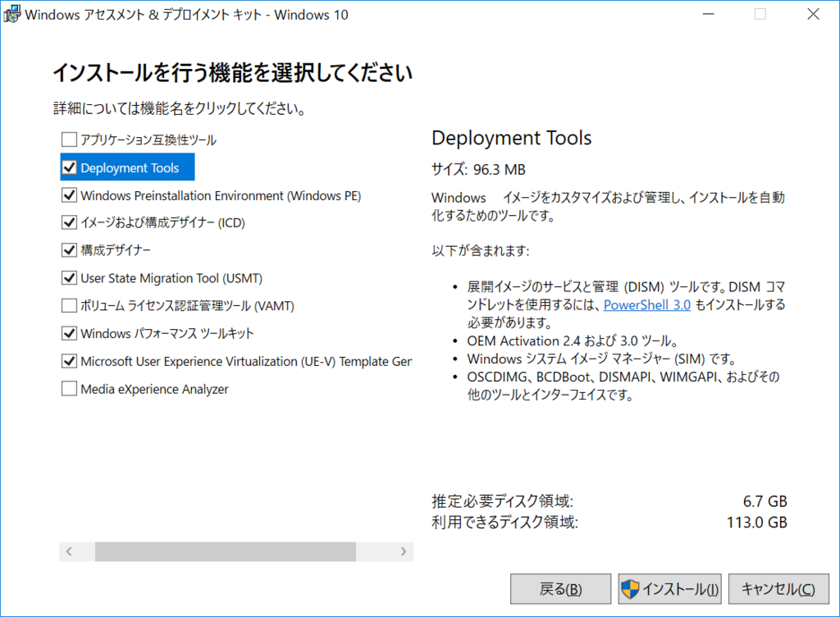
Task: Select the Media eXperience Analyzer label
Action: point(154,390)
